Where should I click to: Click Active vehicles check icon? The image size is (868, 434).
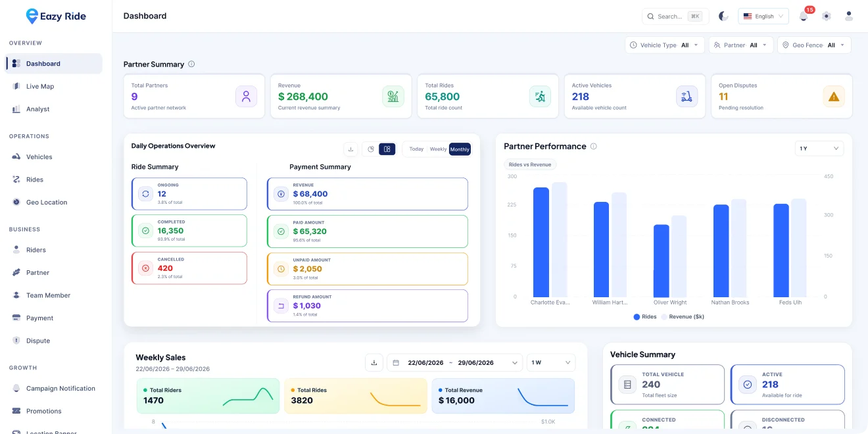[747, 385]
